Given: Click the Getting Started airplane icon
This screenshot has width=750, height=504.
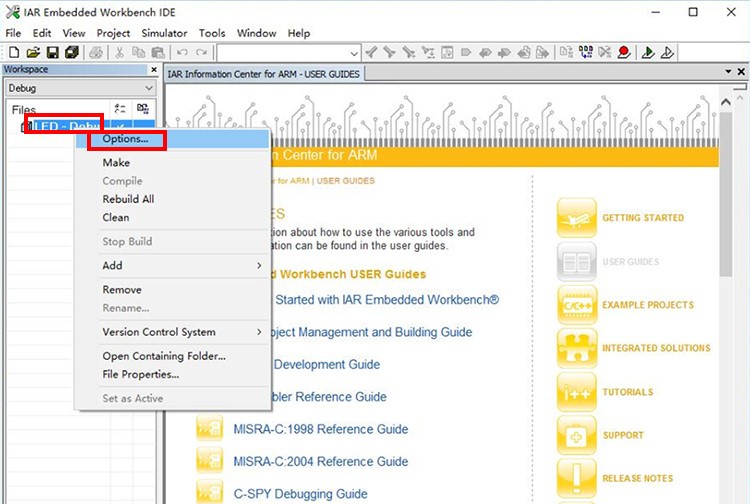Looking at the screenshot, I should click(577, 218).
